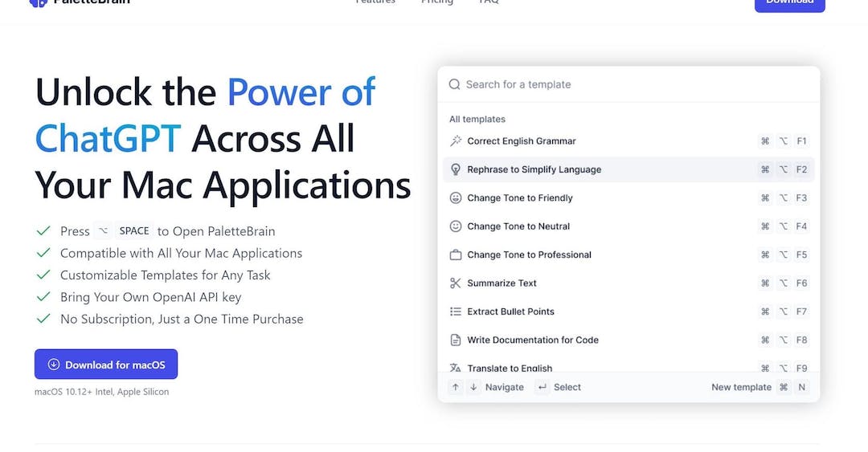Choose the Change Tone to Neutral template
This screenshot has width=868, height=452.
point(628,226)
